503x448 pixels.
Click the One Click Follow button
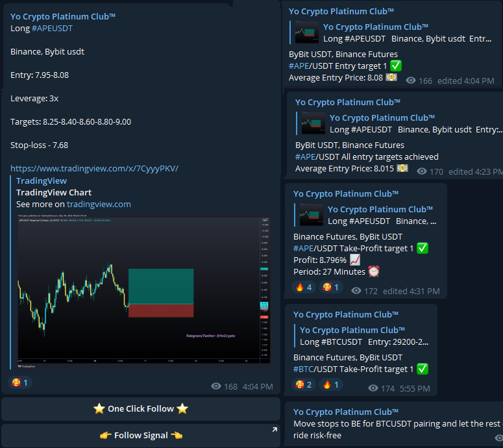click(141, 409)
